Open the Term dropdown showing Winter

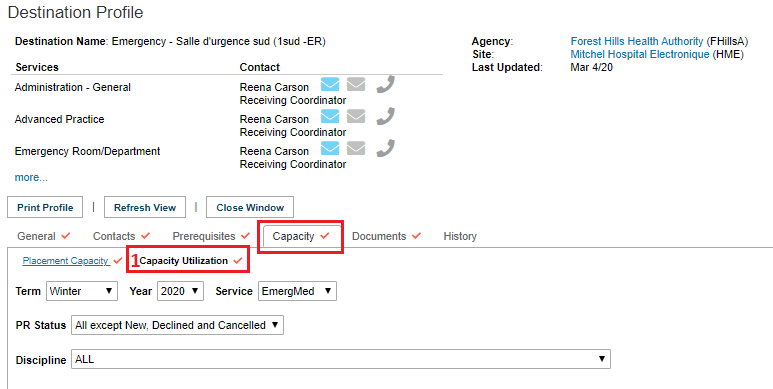pyautogui.click(x=82, y=291)
